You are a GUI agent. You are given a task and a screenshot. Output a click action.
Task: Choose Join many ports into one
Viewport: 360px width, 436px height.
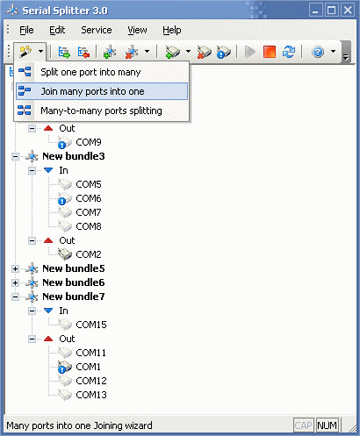[102, 91]
